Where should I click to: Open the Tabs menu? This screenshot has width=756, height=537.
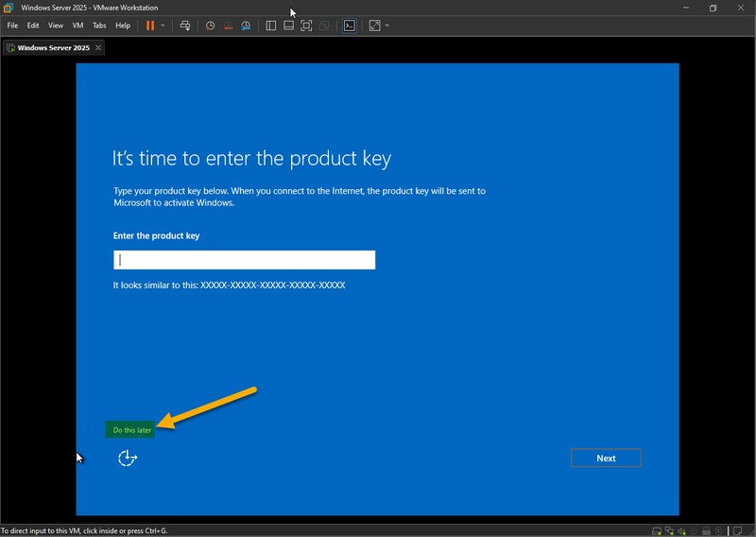[x=99, y=26]
